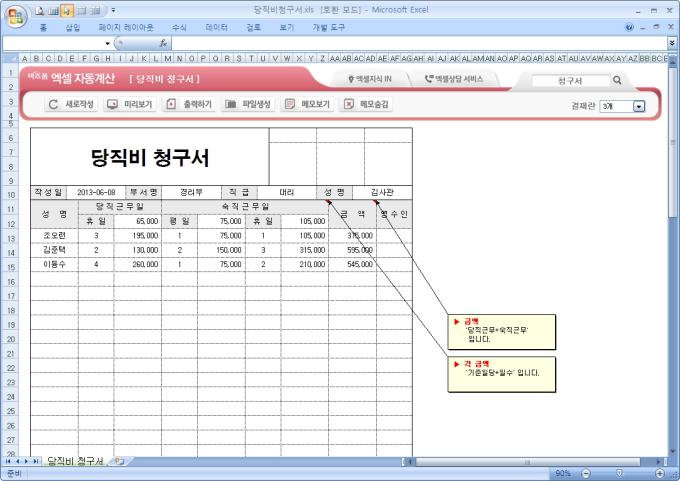680x481 pixels.
Task: Select the 당직비 청구서 title cell
Action: click(150, 157)
